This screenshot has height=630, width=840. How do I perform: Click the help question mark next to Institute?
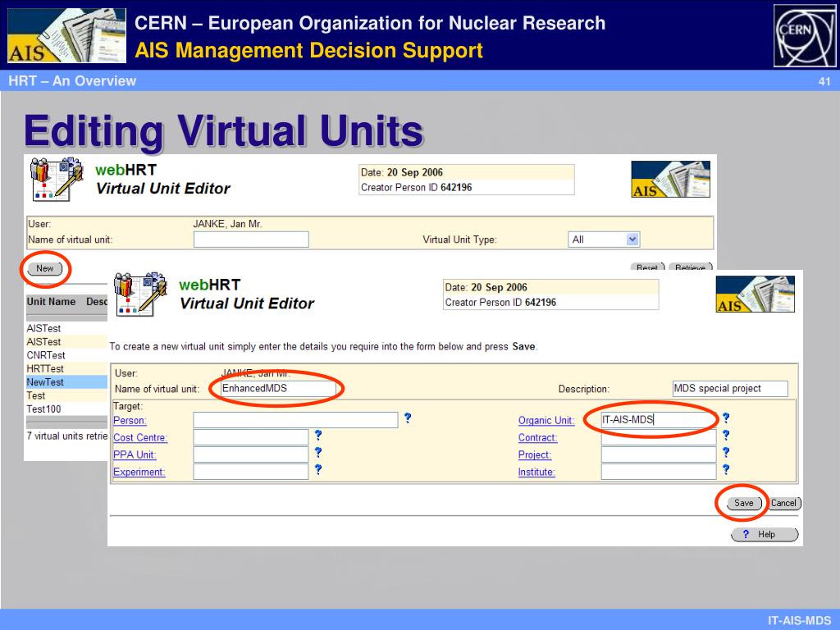pos(726,469)
